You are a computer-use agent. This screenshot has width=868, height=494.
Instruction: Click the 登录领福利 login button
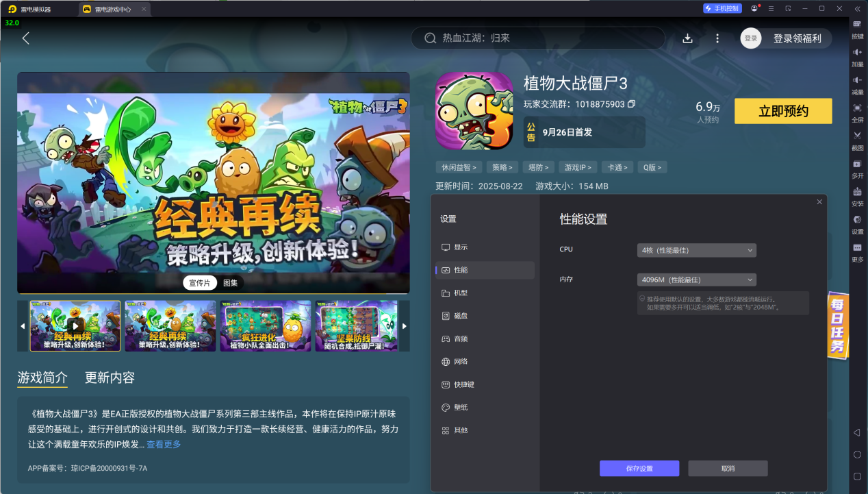pos(797,38)
